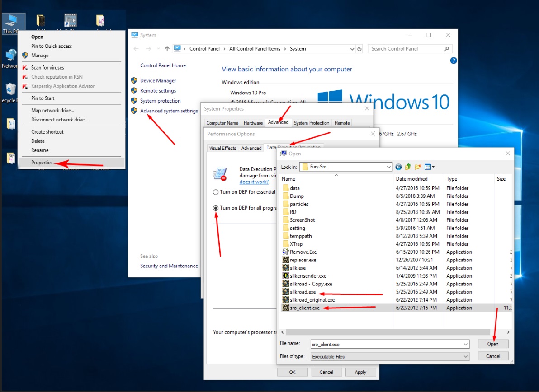The height and width of the screenshot is (392, 539).
Task: Click the Search Control Panel box
Action: coord(410,49)
